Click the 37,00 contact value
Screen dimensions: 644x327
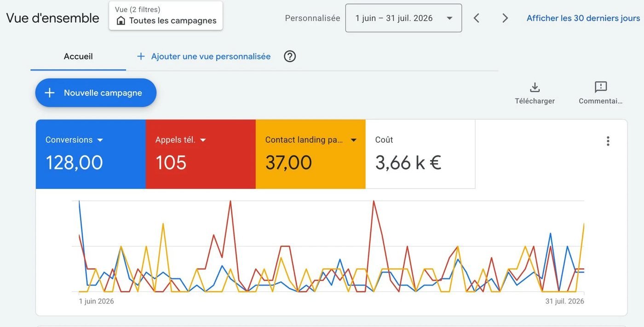tap(288, 163)
